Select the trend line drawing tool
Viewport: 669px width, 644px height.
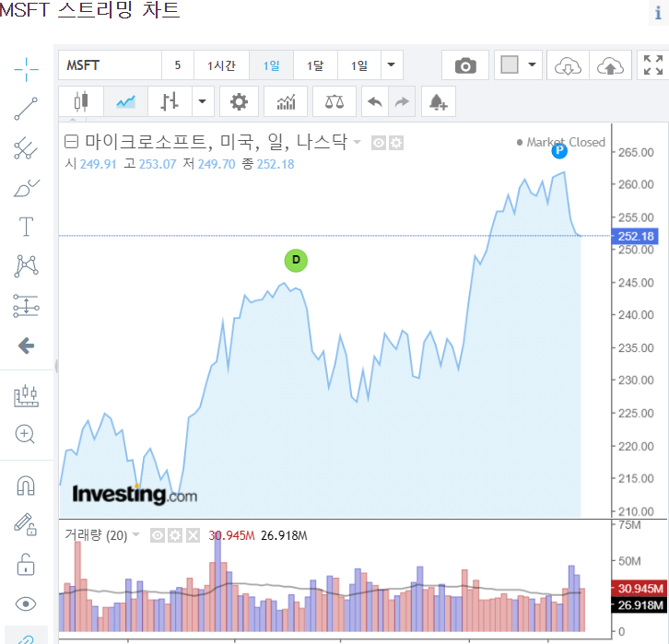point(26,109)
